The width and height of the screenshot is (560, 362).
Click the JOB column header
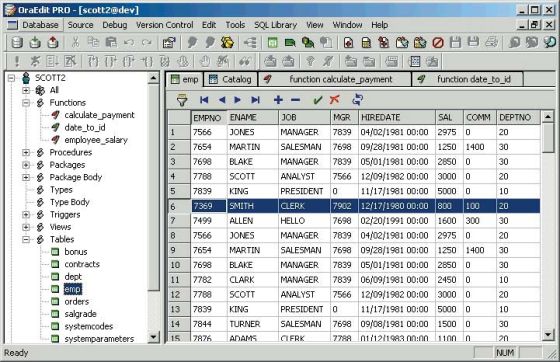(304, 117)
